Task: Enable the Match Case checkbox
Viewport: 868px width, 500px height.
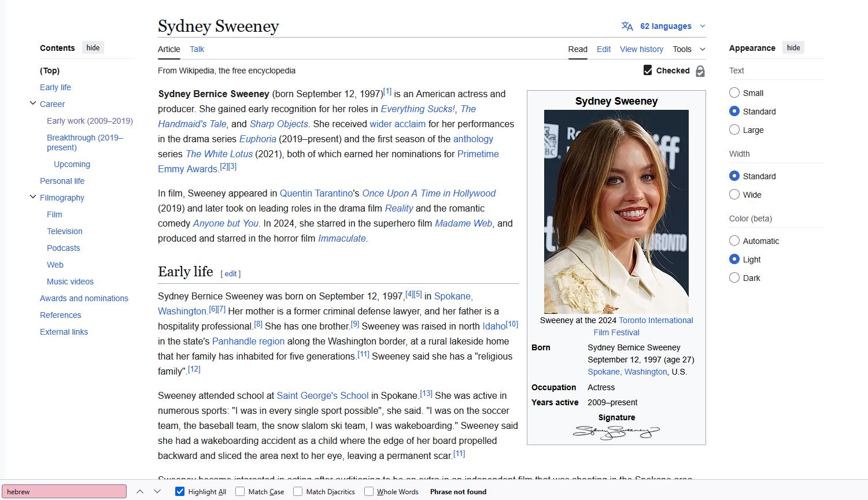Action: point(239,491)
